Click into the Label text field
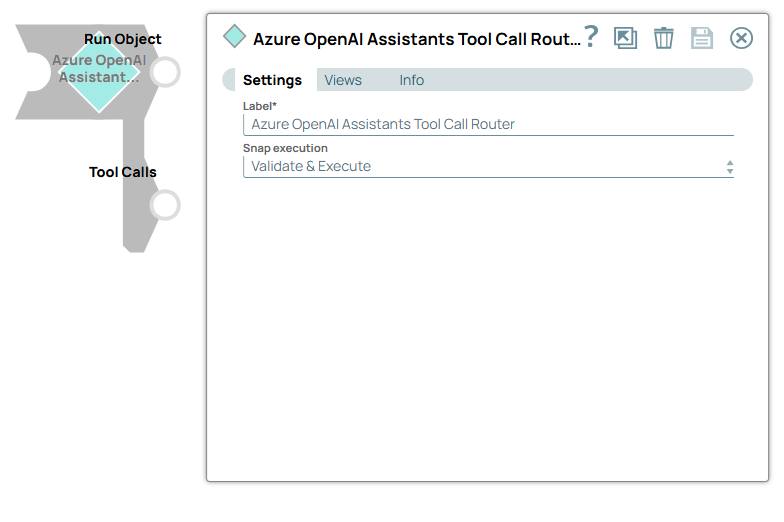This screenshot has width=784, height=522. point(488,124)
